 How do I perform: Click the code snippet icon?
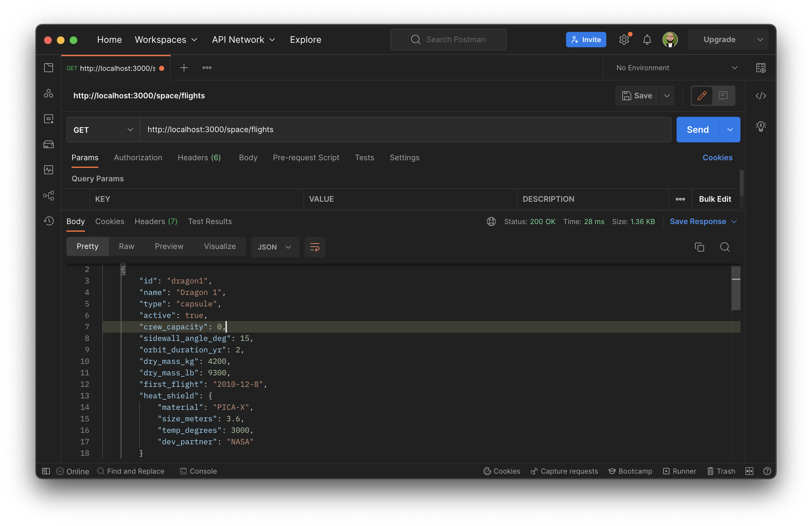tap(761, 96)
